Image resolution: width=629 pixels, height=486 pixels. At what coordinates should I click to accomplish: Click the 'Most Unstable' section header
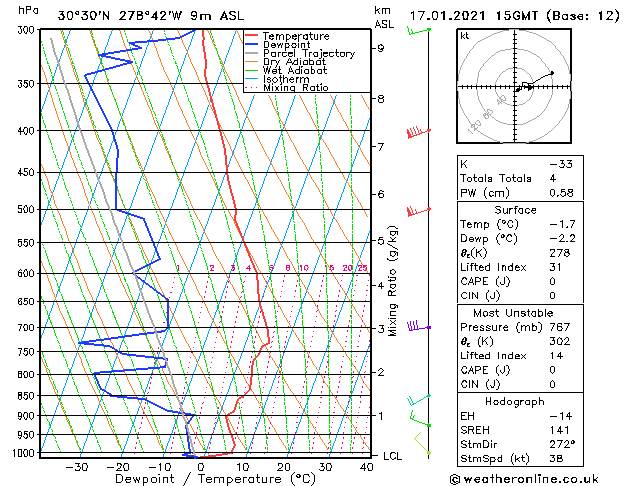513,313
